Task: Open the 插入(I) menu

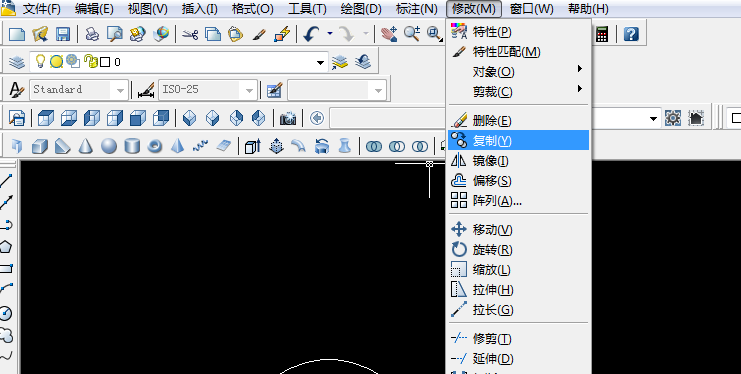Action: pos(199,9)
